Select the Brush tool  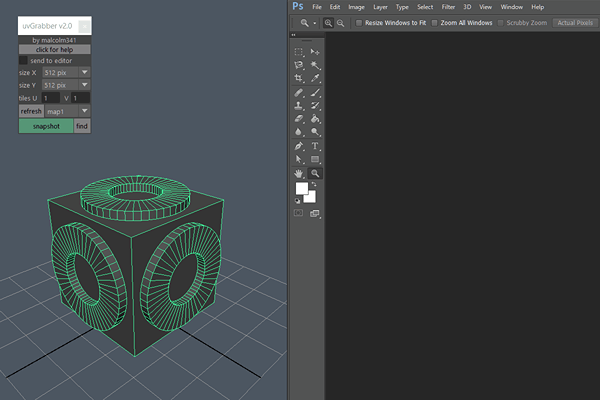[x=315, y=92]
